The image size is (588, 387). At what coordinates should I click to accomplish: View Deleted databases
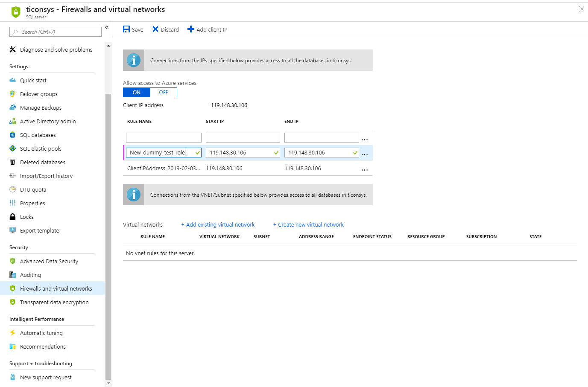[x=42, y=162]
